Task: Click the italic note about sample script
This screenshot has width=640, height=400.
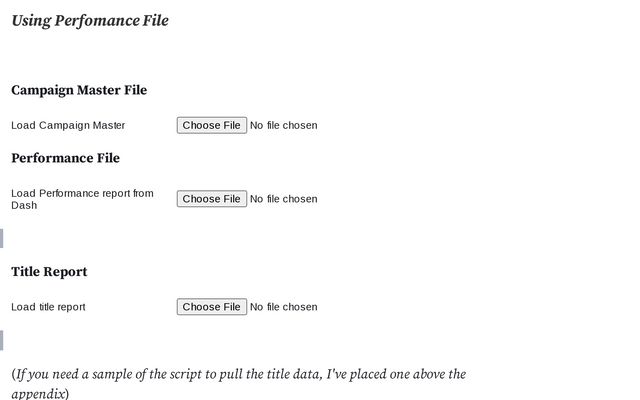Action: click(x=238, y=375)
